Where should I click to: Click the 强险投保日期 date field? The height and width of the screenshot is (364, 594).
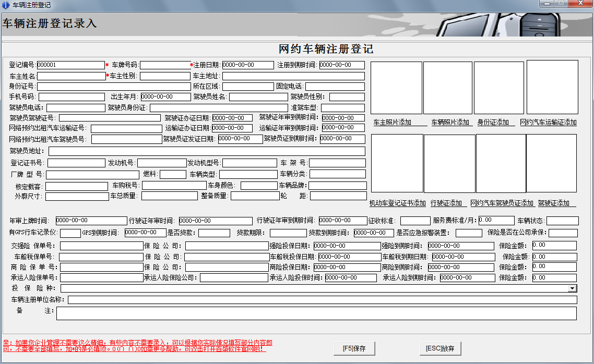coord(347,246)
